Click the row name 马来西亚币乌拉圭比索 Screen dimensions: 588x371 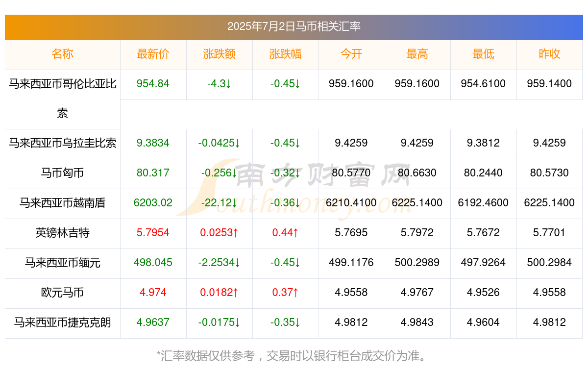pyautogui.click(x=62, y=143)
